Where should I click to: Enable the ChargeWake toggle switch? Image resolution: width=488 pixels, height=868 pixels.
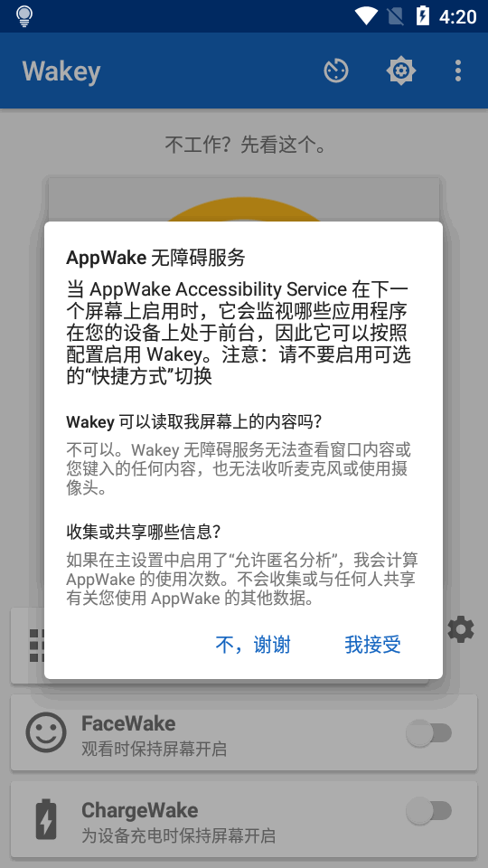point(429,811)
